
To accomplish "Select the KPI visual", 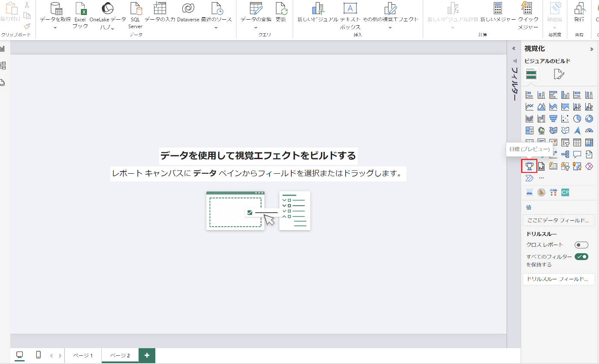I will [x=553, y=142].
